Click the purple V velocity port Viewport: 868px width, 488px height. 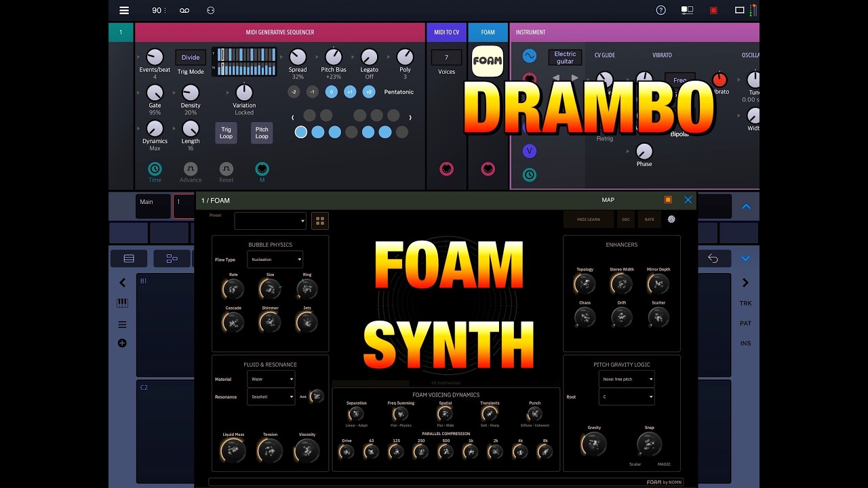click(x=530, y=150)
